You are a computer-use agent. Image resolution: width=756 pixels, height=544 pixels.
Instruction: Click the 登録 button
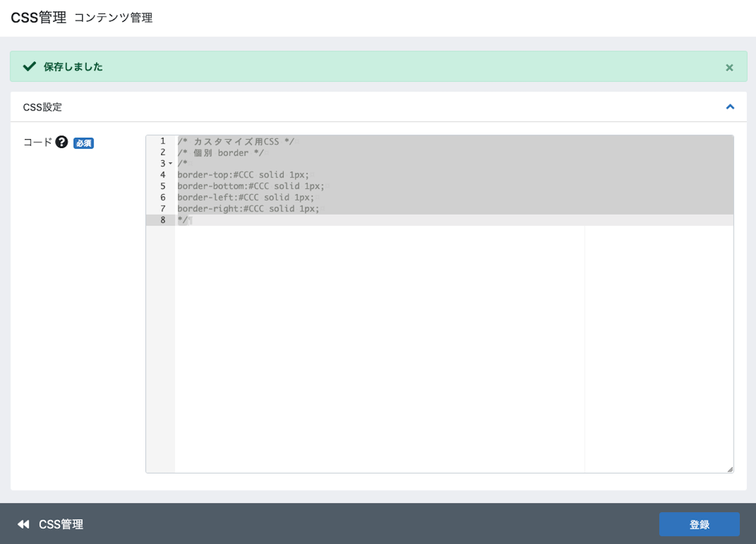pyautogui.click(x=699, y=524)
